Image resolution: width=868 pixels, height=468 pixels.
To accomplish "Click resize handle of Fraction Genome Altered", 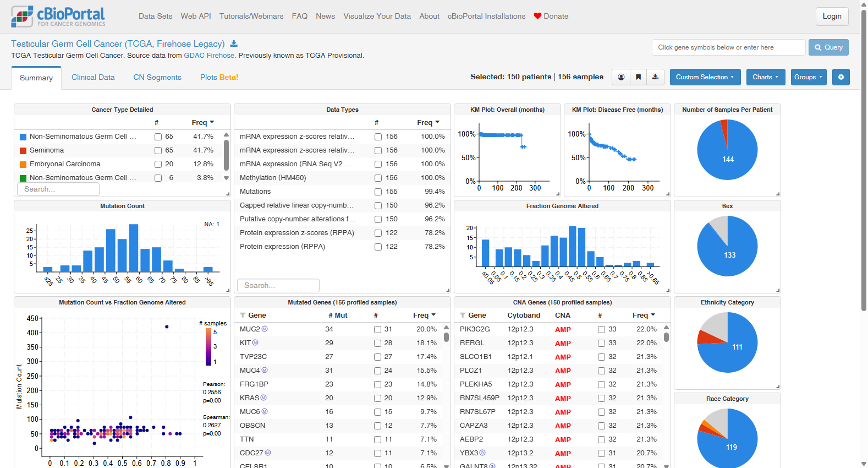I will [668, 290].
